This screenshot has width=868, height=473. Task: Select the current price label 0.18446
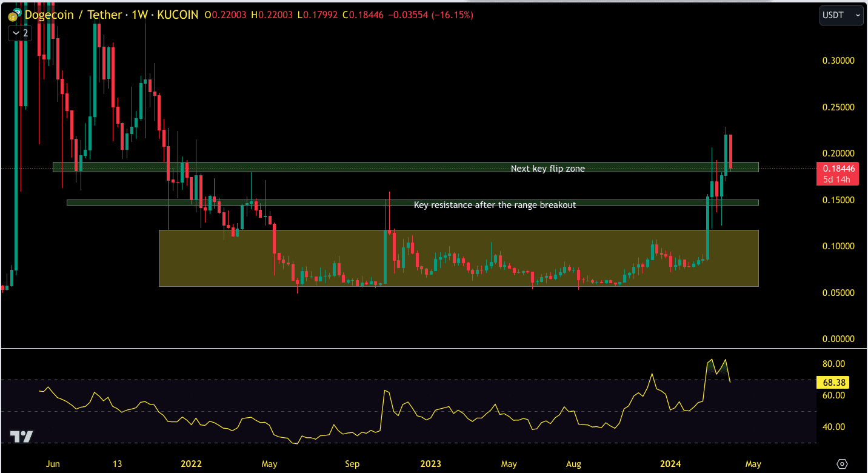(839, 169)
